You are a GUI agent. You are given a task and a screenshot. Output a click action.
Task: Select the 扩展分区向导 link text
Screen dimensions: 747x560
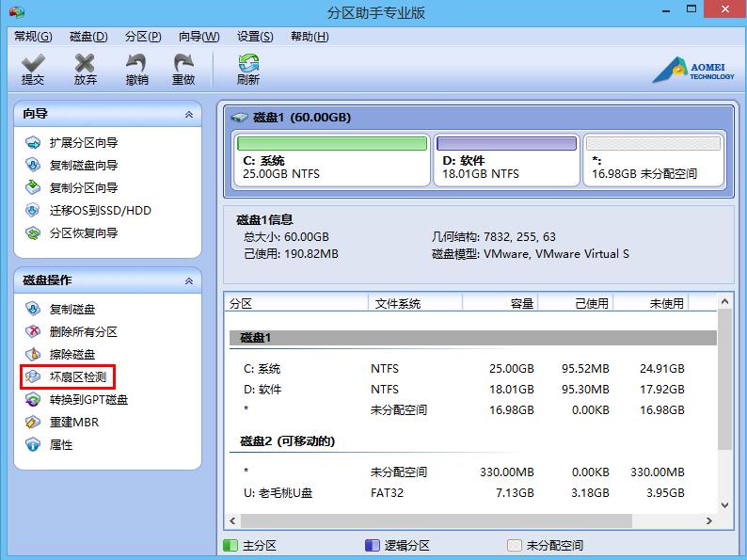click(84, 142)
